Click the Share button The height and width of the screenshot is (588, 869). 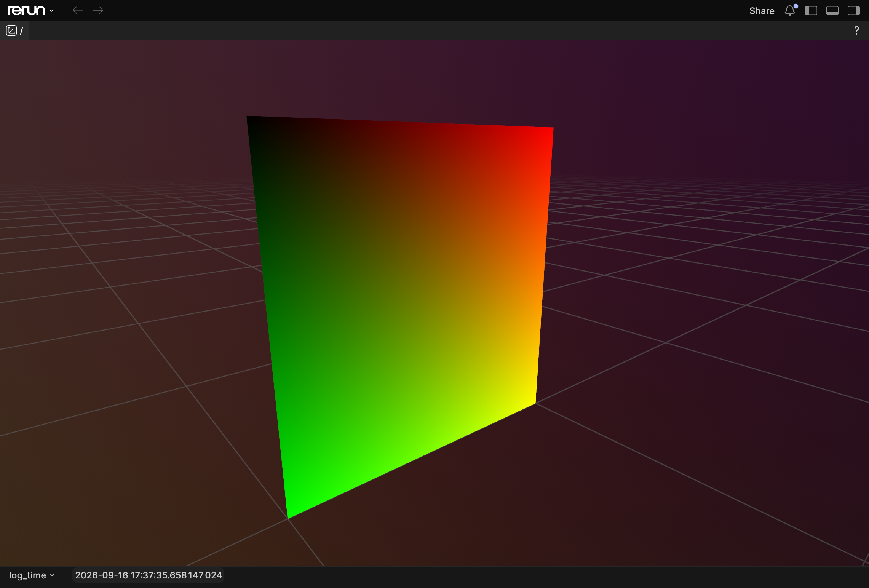click(x=762, y=11)
